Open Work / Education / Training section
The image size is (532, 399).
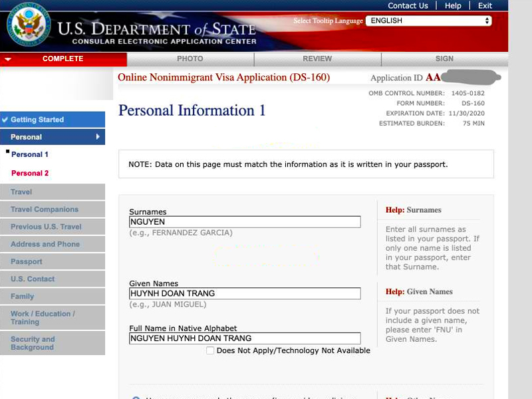[x=53, y=318]
